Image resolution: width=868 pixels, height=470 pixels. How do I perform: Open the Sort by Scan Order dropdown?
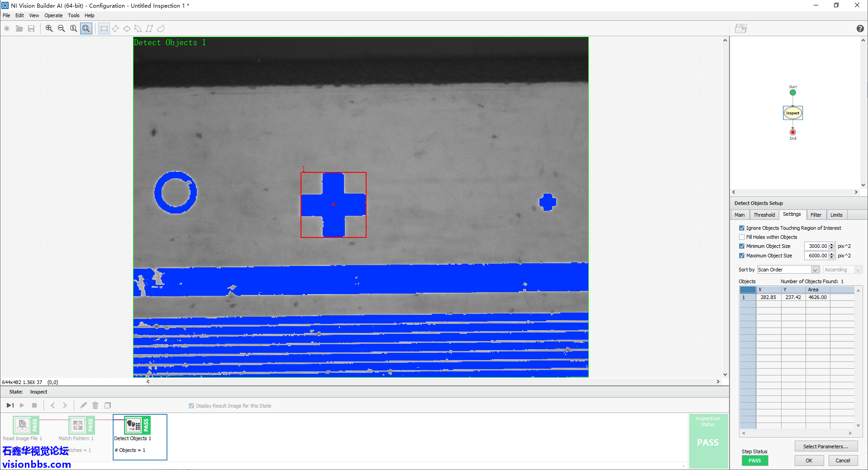point(815,270)
